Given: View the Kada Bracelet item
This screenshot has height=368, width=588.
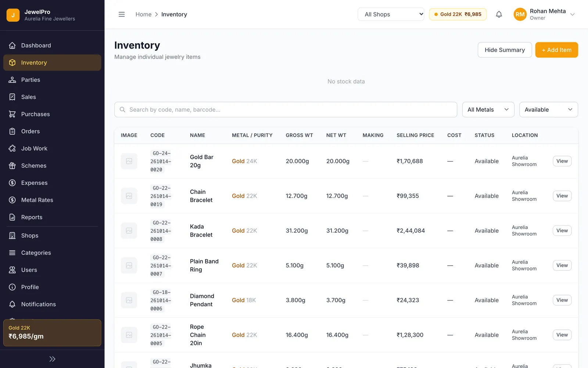Looking at the screenshot, I should 562,231.
